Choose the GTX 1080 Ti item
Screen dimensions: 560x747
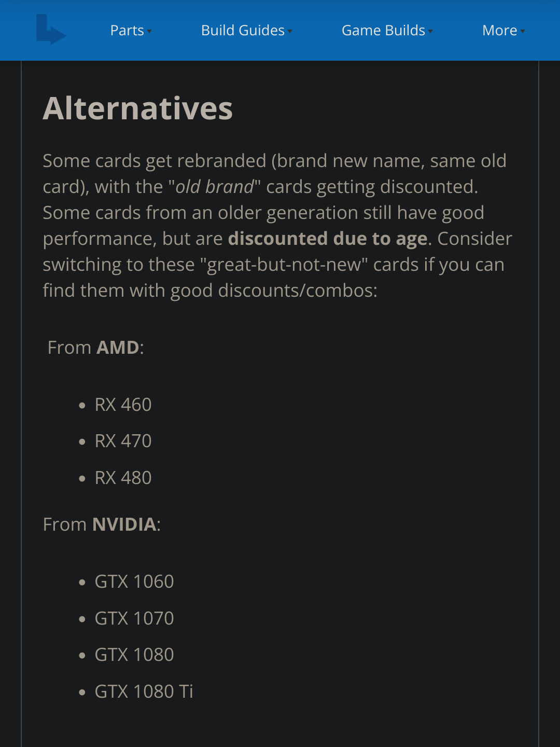(144, 691)
